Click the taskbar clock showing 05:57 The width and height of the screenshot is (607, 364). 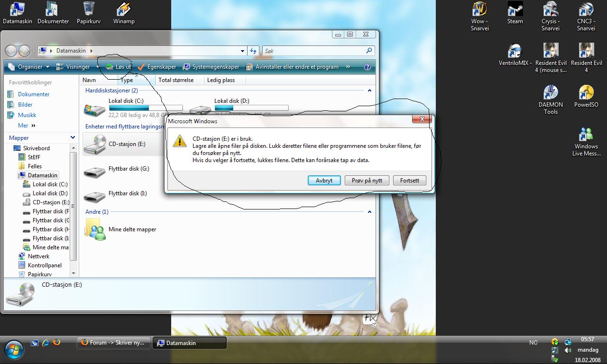pos(587,339)
